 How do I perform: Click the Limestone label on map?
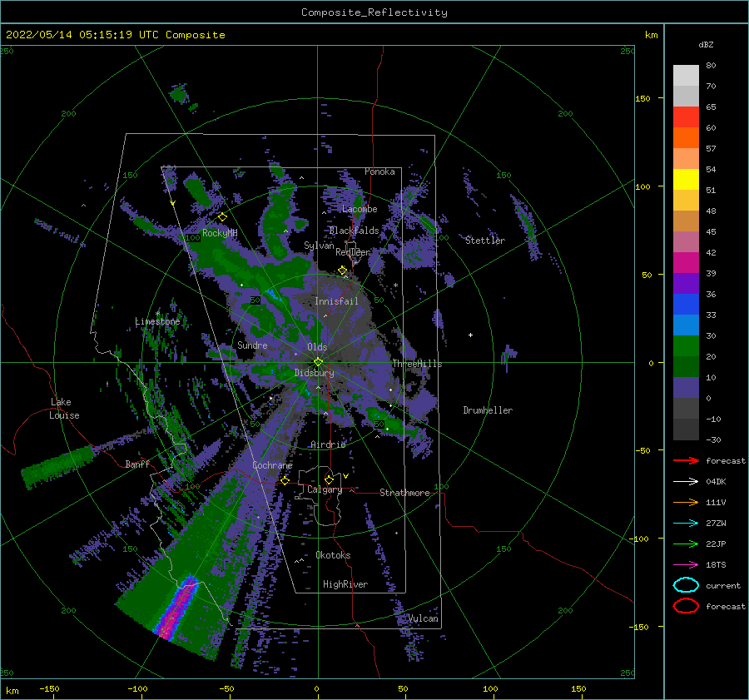point(157,321)
